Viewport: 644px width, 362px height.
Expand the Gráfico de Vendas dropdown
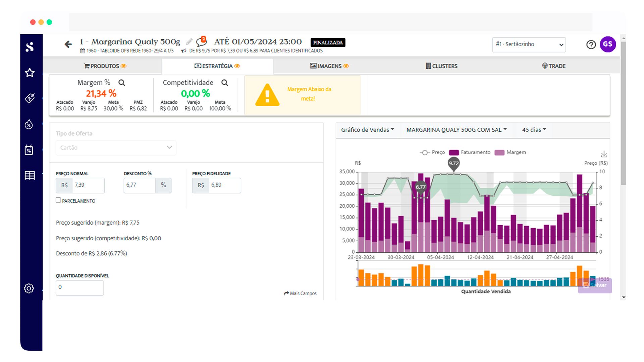click(367, 130)
